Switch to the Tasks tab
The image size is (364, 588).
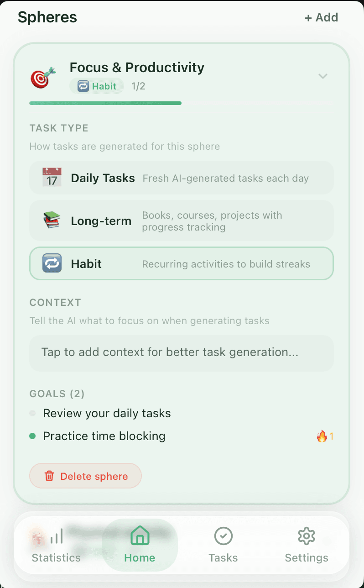(x=223, y=545)
